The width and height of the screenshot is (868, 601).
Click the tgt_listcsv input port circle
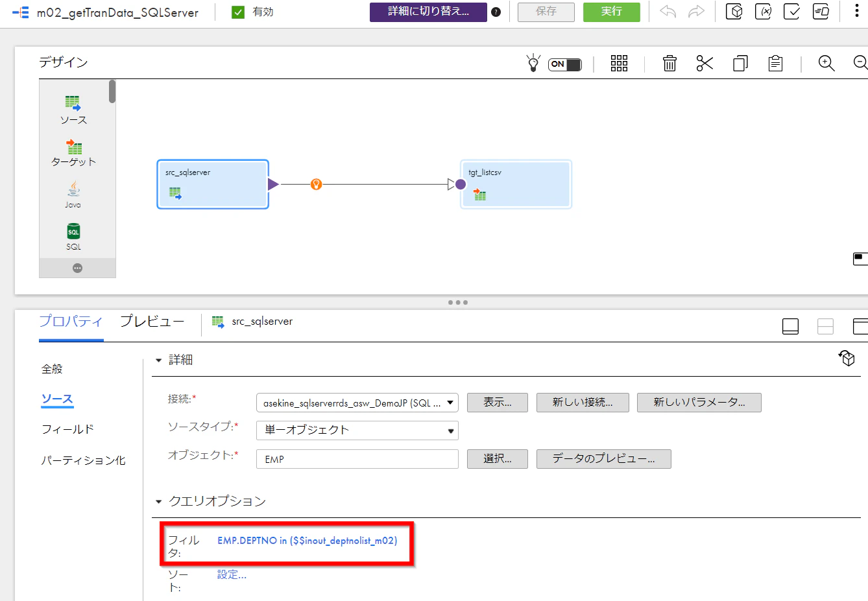tap(461, 184)
